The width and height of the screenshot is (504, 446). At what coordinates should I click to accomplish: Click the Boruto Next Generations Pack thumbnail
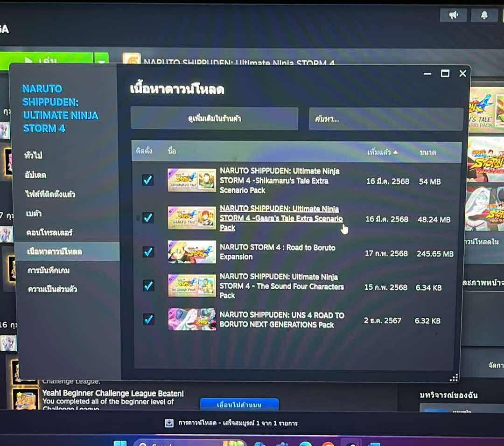pos(192,319)
